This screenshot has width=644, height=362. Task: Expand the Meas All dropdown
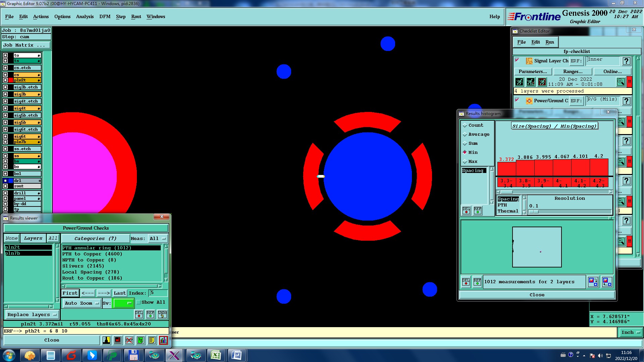coord(158,239)
